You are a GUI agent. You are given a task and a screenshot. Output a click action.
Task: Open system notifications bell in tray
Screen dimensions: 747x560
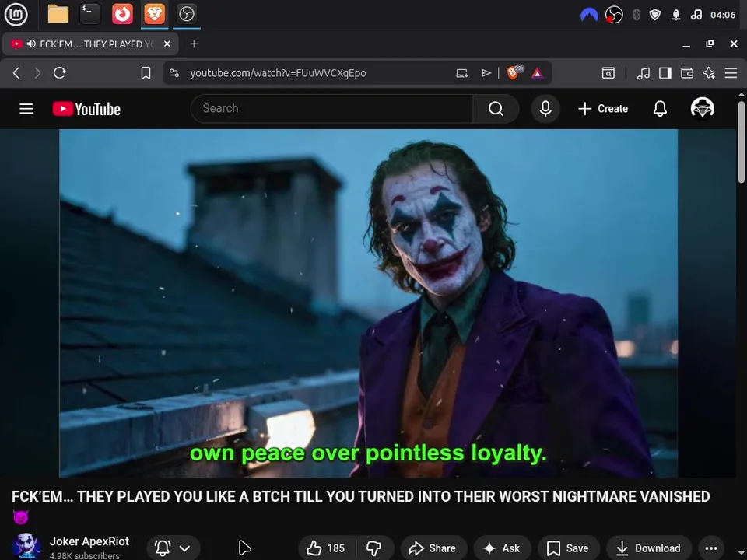coord(676,15)
